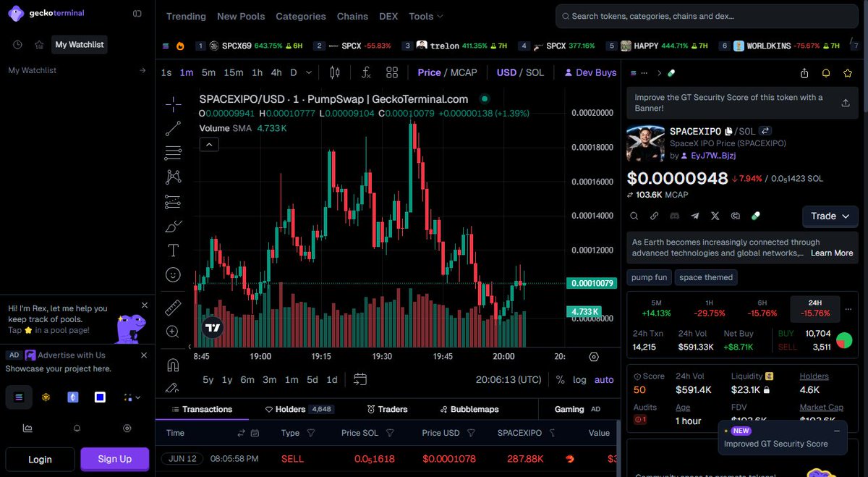The width and height of the screenshot is (868, 477).
Task: Select the ruler measure tool
Action: click(173, 308)
